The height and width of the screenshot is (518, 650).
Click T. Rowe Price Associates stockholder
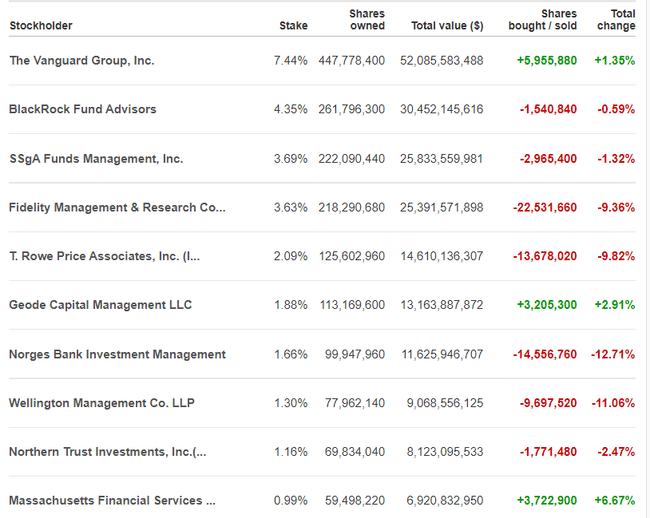pos(105,256)
